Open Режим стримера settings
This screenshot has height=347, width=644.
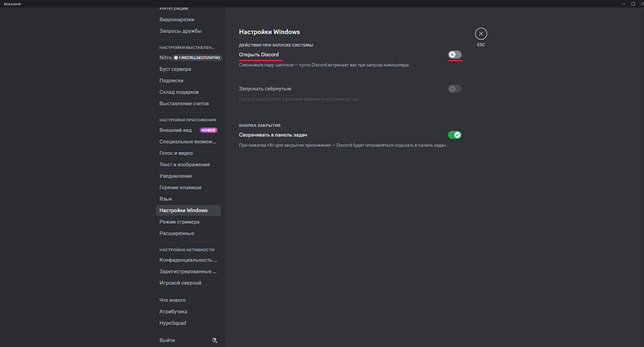point(179,221)
